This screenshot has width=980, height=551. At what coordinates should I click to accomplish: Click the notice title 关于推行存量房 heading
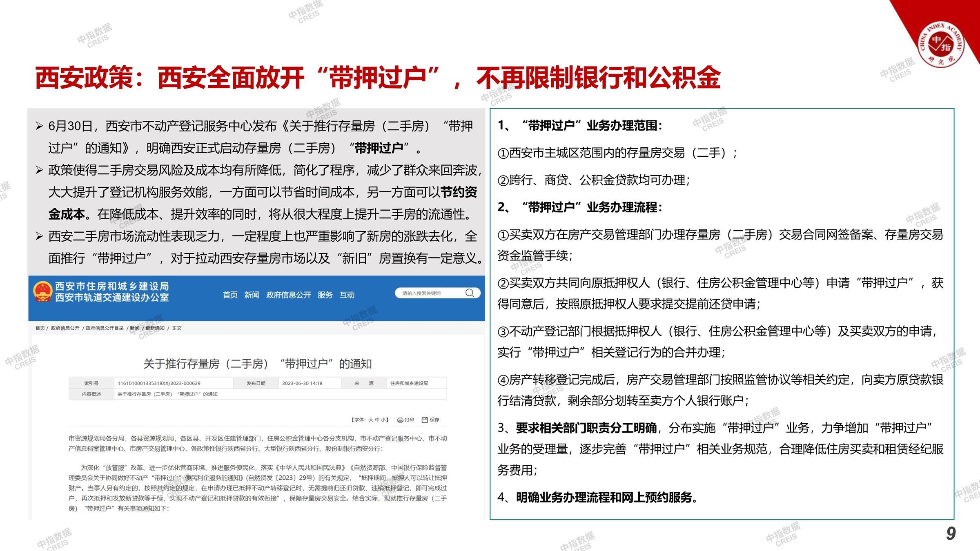(x=257, y=364)
